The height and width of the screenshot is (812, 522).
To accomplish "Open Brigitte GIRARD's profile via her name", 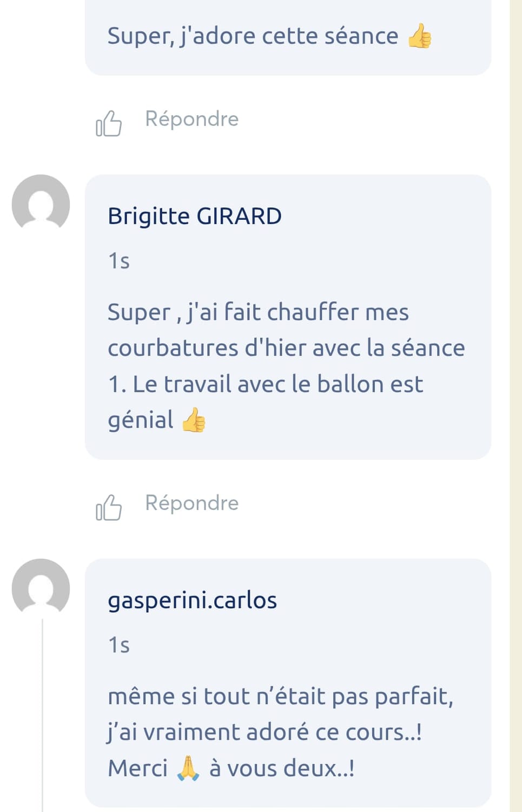I will point(195,216).
